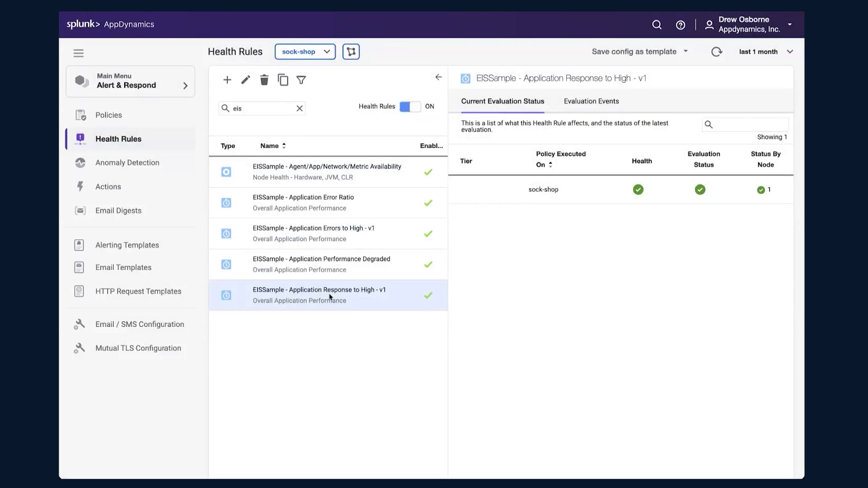Image resolution: width=868 pixels, height=488 pixels.
Task: Open Mutual TLS Configuration
Action: (x=138, y=348)
